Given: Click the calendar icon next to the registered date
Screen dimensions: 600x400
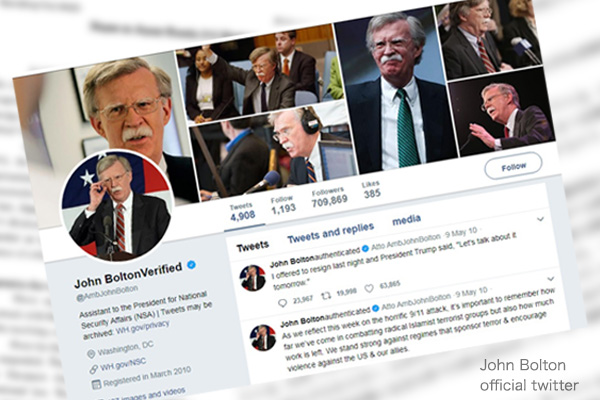Looking at the screenshot, I should (96, 384).
